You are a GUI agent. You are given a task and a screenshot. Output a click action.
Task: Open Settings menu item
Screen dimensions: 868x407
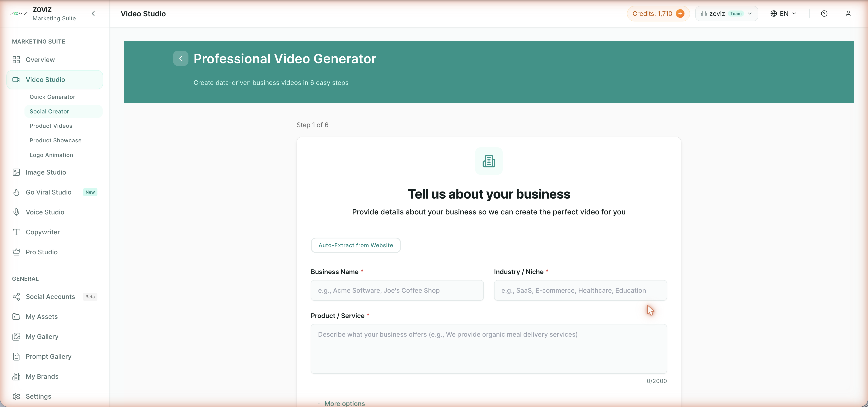[x=55, y=396]
